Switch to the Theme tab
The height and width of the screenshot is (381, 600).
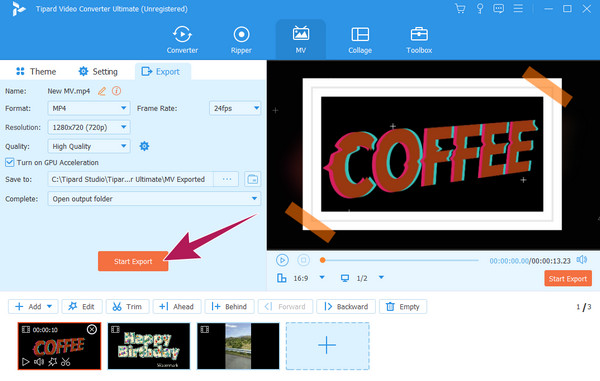point(36,72)
